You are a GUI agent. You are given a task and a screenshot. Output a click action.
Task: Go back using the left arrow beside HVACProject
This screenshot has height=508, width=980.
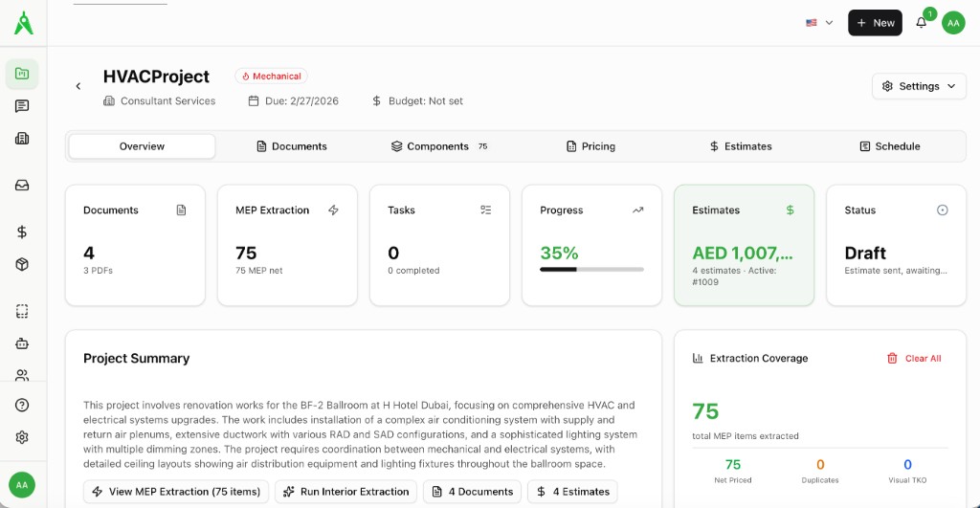(x=78, y=86)
